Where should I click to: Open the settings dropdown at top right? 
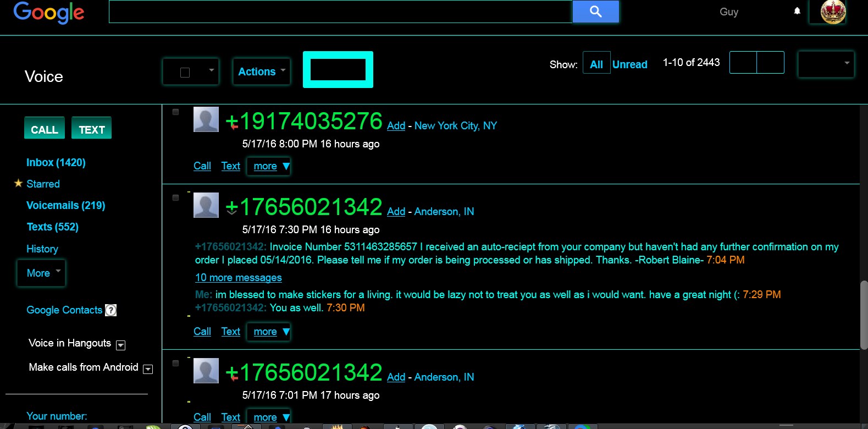pyautogui.click(x=826, y=63)
